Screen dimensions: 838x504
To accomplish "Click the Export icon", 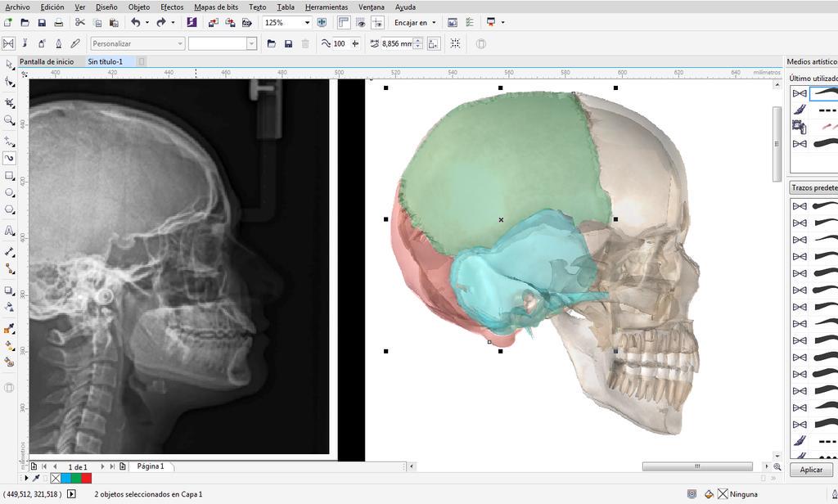I will [230, 22].
